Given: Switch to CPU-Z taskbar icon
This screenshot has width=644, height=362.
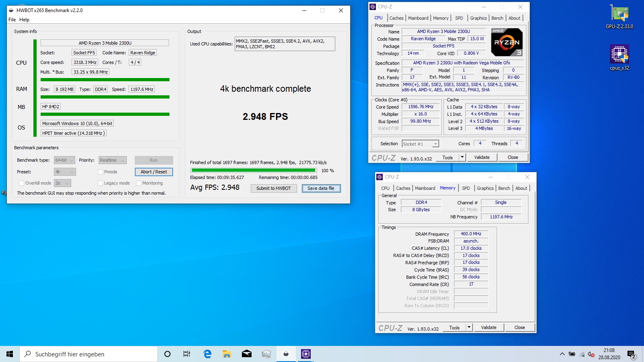Looking at the screenshot, I should click(x=306, y=354).
